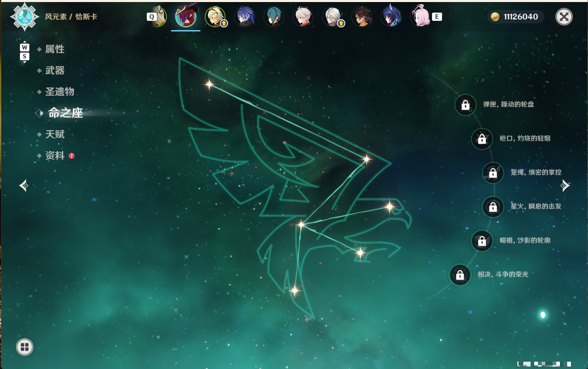Select locked constellation 星火, 瞬息的击发
588x369 pixels.
point(493,207)
